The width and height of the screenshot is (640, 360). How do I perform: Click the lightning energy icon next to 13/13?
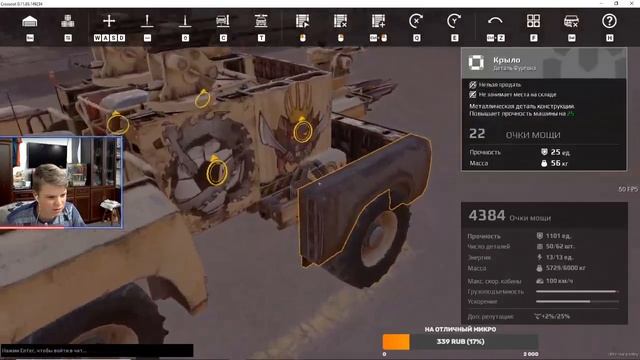click(540, 257)
